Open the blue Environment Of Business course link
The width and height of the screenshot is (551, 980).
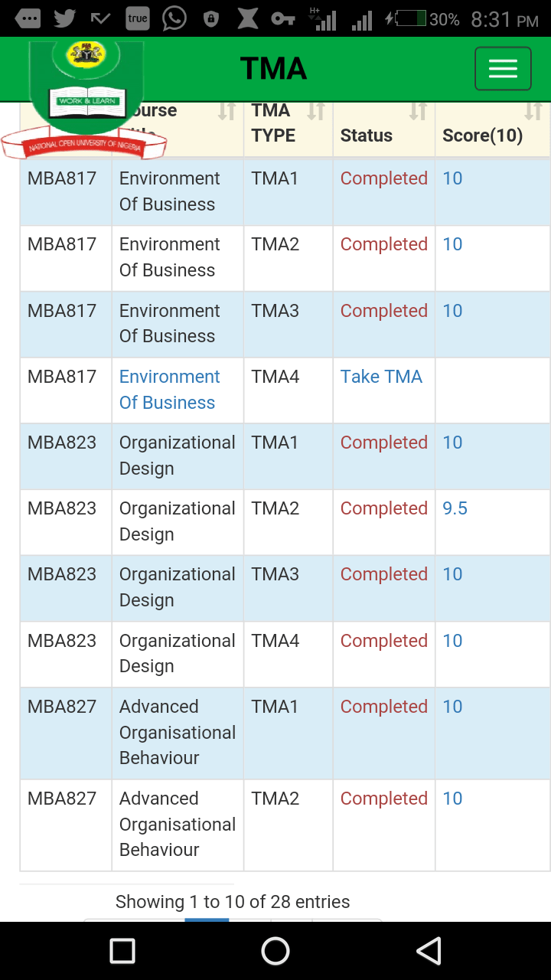(x=169, y=390)
